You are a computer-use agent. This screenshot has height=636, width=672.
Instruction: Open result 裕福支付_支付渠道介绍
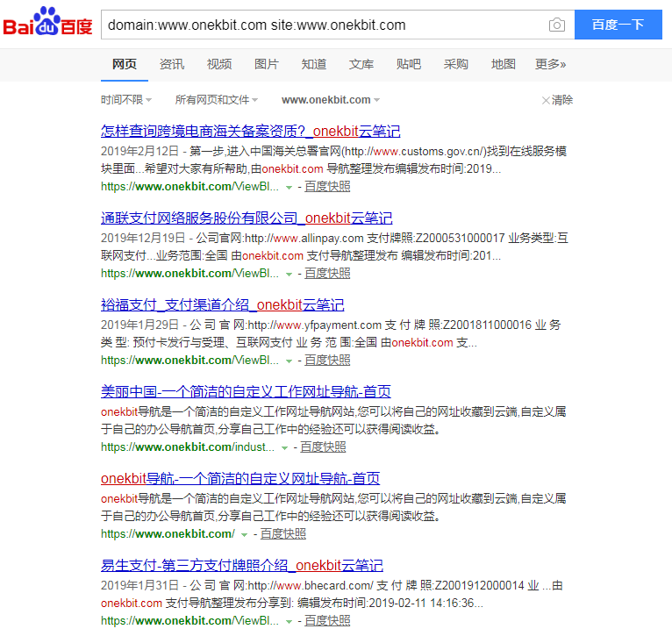click(223, 304)
